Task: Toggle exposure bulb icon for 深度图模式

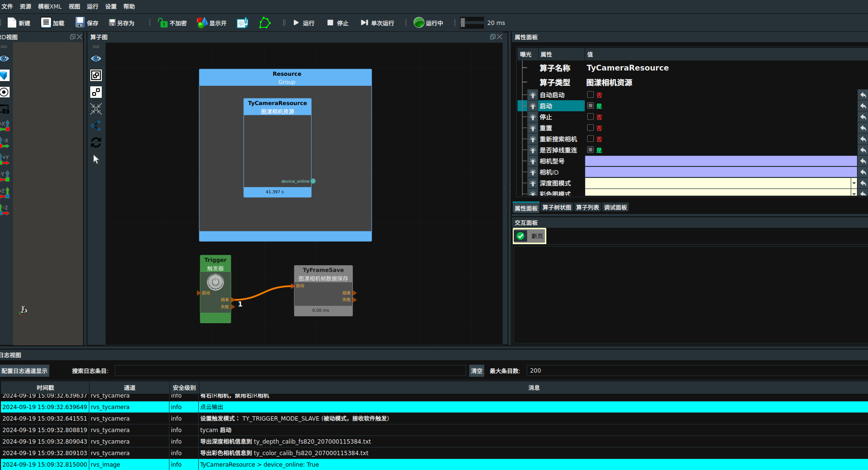Action: click(x=532, y=183)
